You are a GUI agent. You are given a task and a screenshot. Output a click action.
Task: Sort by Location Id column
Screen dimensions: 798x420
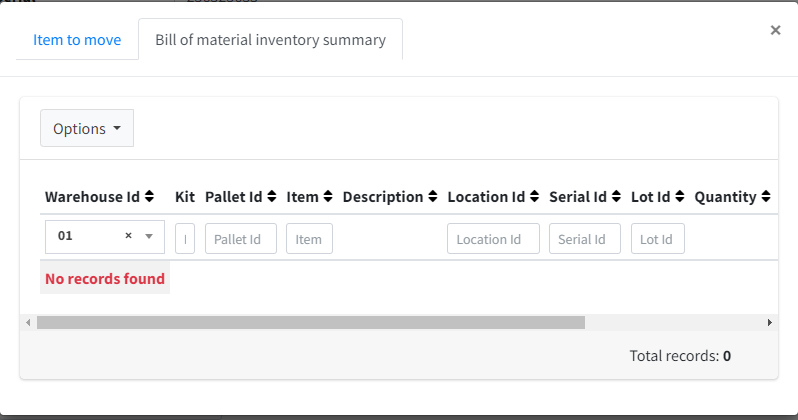point(534,197)
